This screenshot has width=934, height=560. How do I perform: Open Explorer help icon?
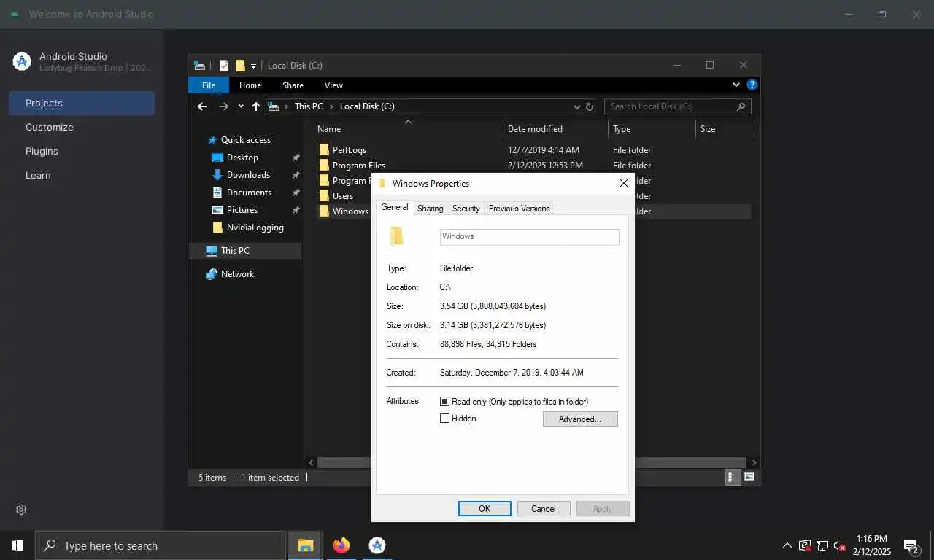click(752, 85)
